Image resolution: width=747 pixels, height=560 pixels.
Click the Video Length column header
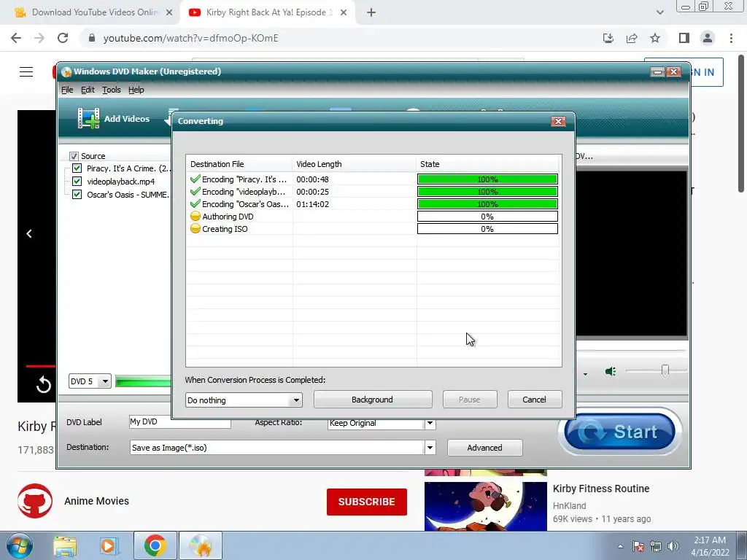[x=355, y=164]
